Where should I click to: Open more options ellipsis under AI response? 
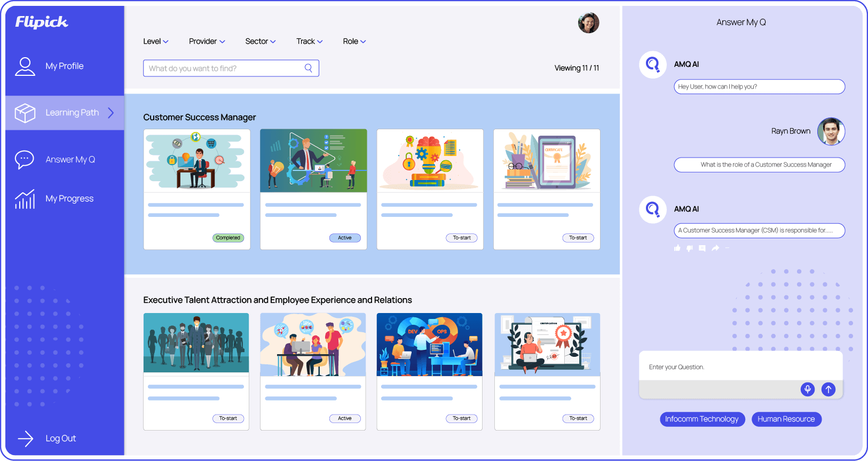coord(727,248)
